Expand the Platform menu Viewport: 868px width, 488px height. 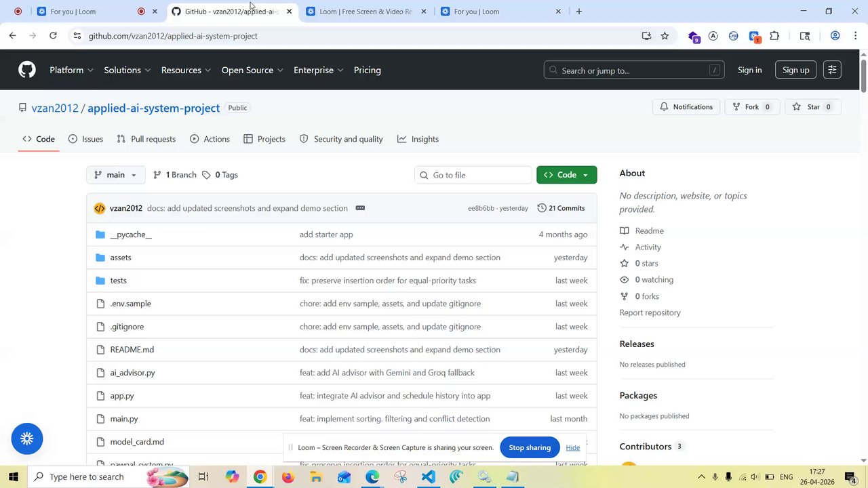click(71, 70)
